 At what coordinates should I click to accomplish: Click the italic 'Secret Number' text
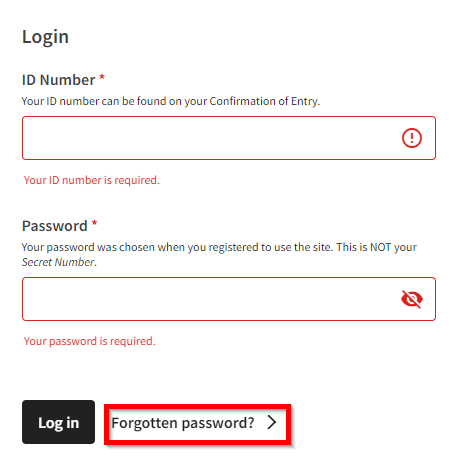click(x=58, y=262)
